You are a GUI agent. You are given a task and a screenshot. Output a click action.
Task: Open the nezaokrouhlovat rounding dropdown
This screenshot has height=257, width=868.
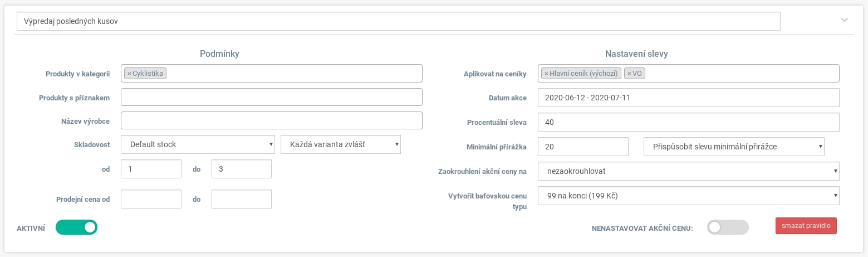[689, 171]
